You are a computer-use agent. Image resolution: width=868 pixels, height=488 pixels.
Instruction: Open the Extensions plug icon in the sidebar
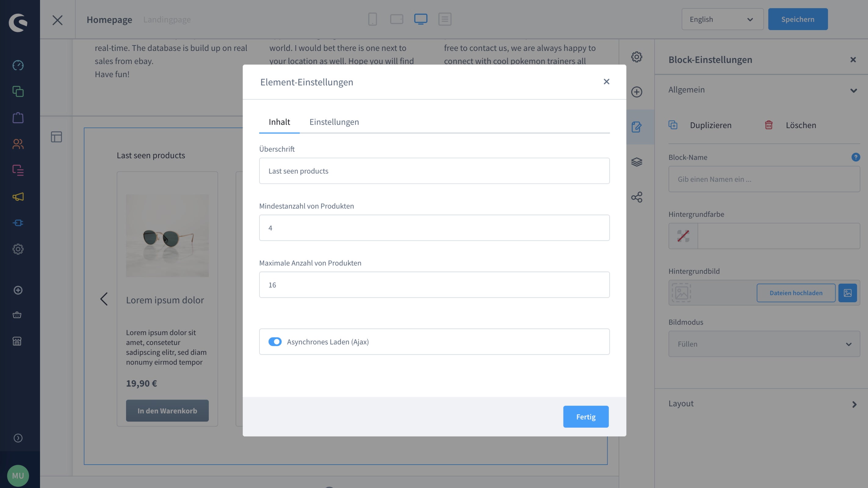(18, 223)
